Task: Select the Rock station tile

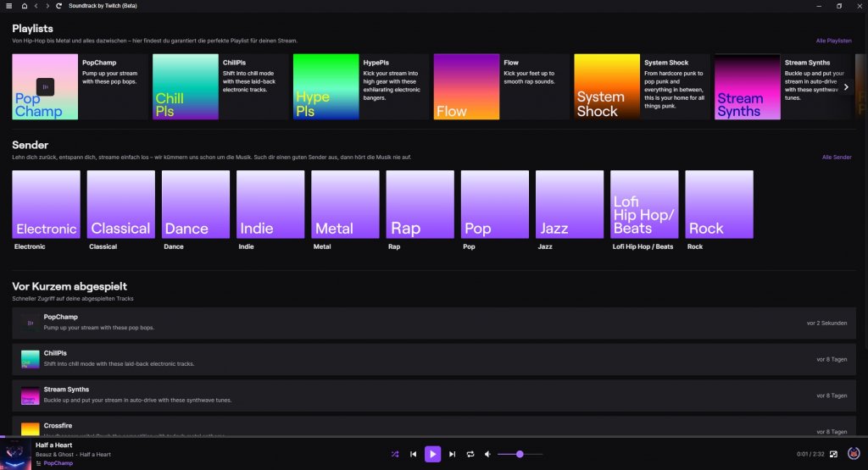Action: coord(719,204)
